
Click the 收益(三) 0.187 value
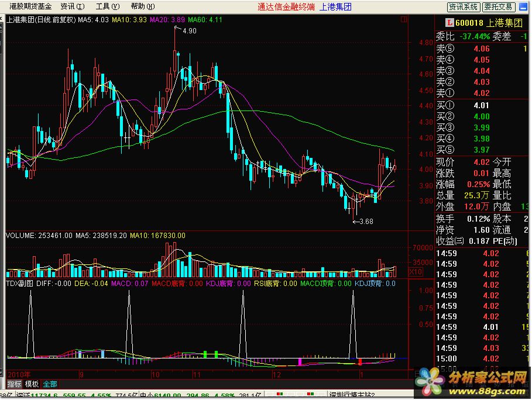pyautogui.click(x=479, y=241)
